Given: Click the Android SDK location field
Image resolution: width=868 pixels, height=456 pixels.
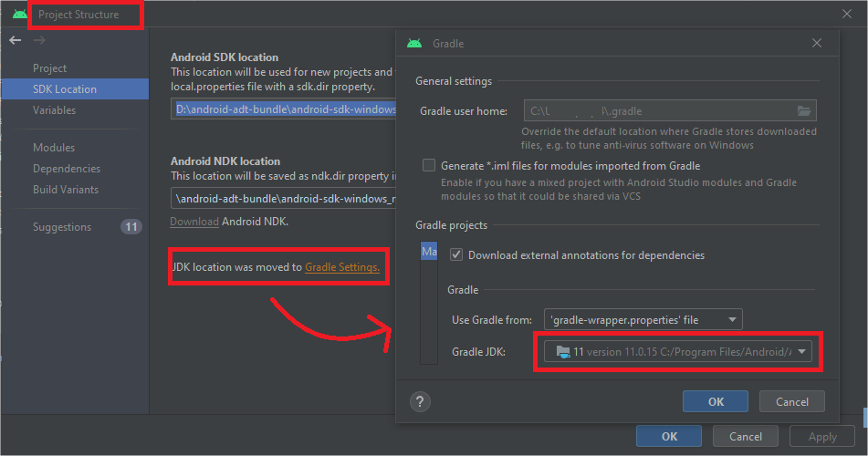Looking at the screenshot, I should tap(284, 109).
